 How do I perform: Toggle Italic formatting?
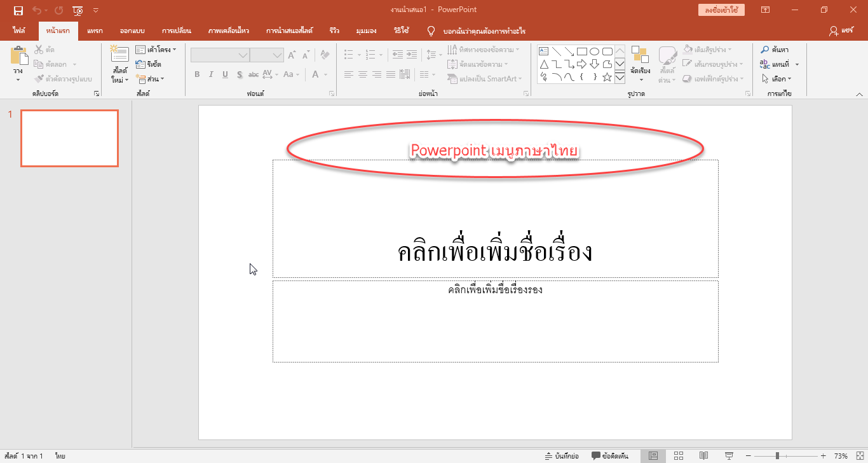click(x=211, y=74)
